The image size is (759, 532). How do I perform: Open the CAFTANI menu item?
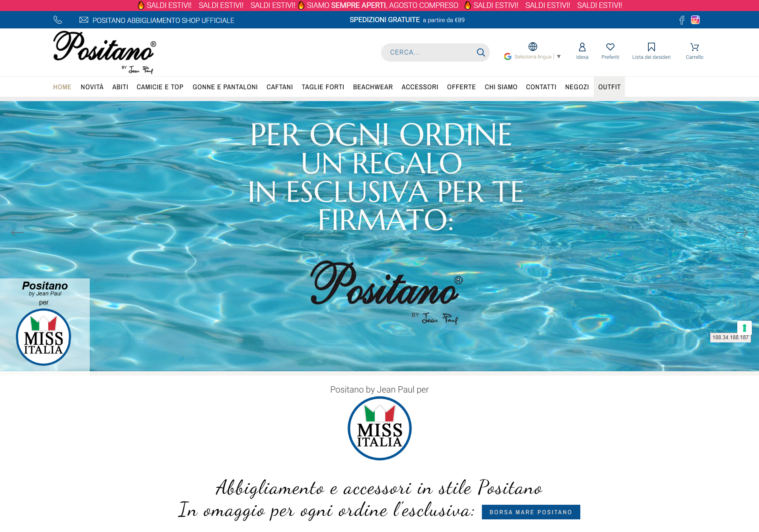pos(279,87)
